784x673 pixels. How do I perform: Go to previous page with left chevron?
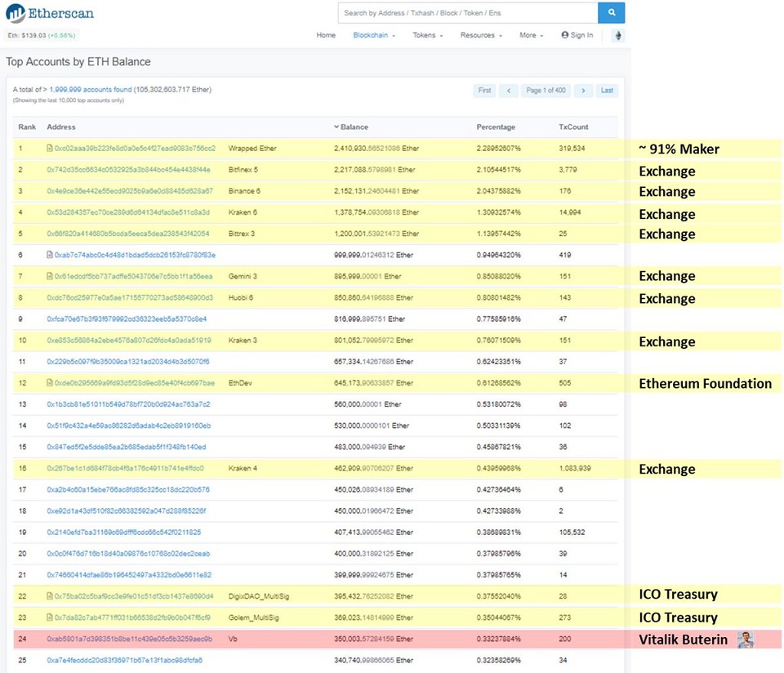508,91
